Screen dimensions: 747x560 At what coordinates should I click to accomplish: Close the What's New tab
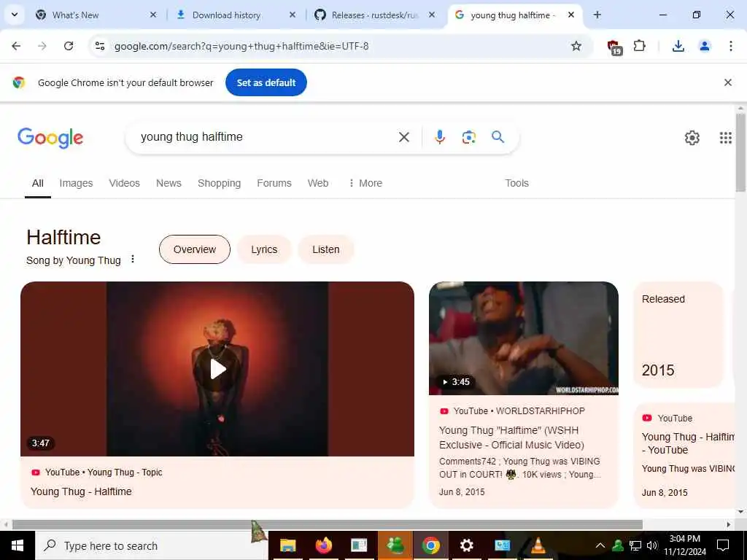[153, 15]
